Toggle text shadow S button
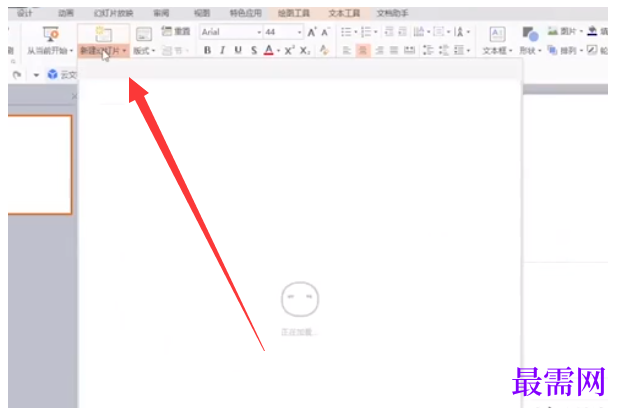The image size is (624, 413). pos(254,51)
